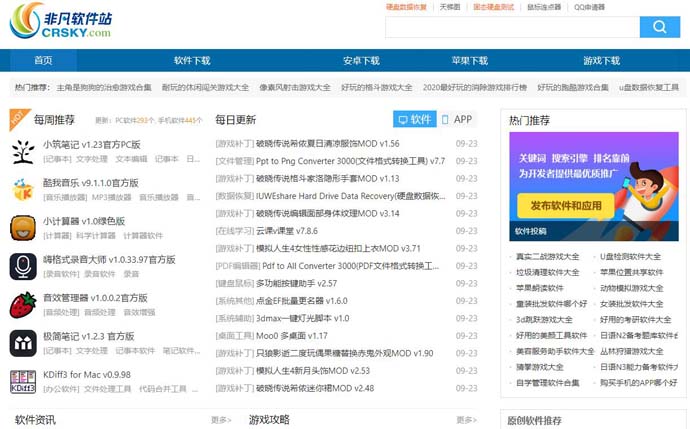Open 好玩的跑酷游戏合集 link
Screen dimensions: 690x429
tap(573, 87)
